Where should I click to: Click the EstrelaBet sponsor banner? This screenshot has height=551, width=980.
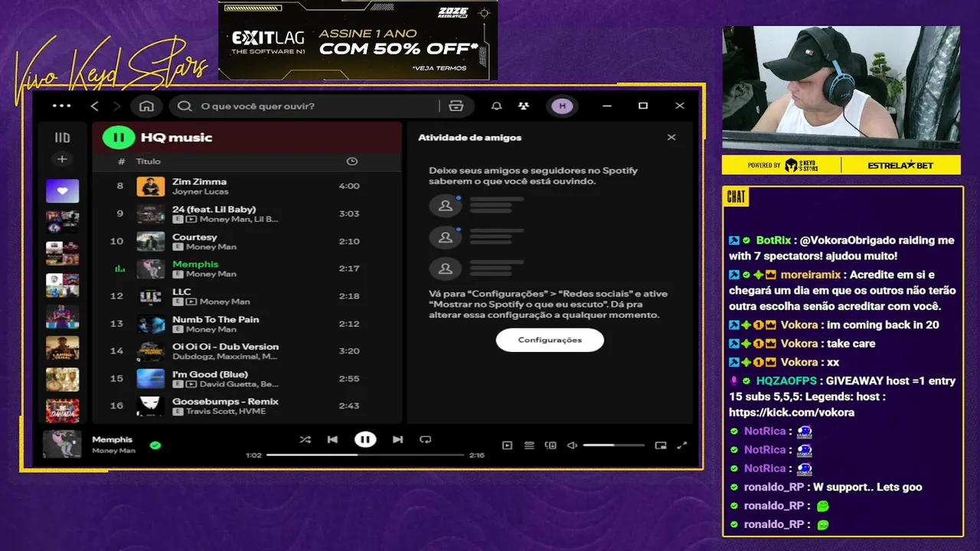coord(900,165)
